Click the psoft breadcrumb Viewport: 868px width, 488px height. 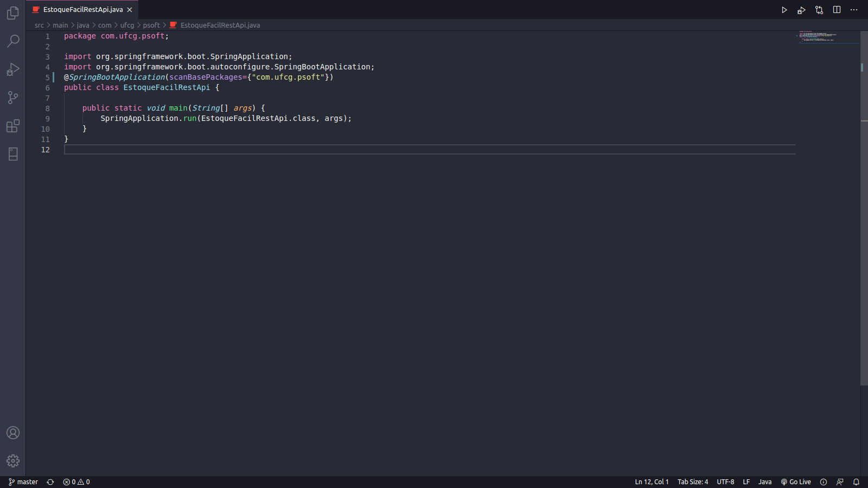click(x=151, y=25)
